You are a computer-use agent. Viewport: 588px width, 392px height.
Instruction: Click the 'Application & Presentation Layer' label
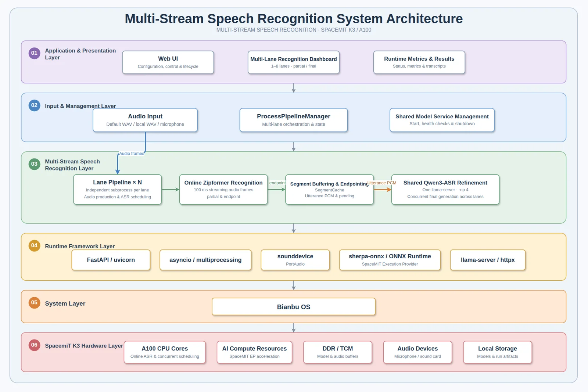click(x=80, y=54)
